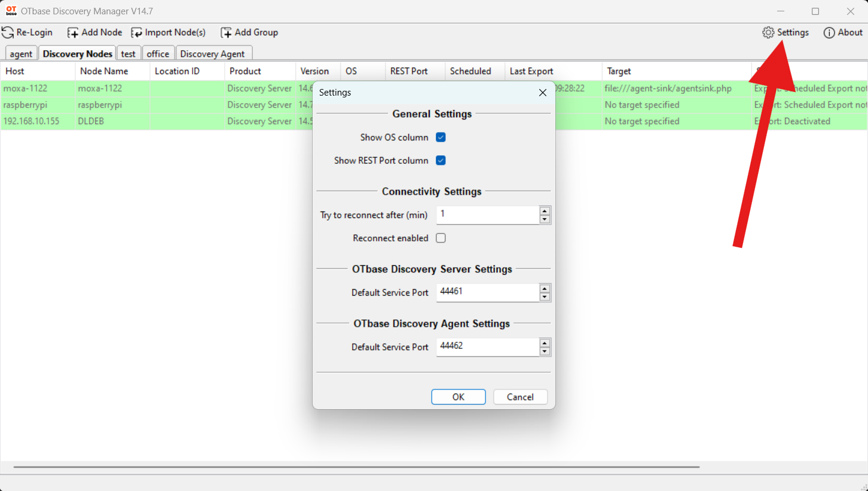This screenshot has height=491, width=868.
Task: Click the OTbase app logo in title bar
Action: [x=11, y=11]
